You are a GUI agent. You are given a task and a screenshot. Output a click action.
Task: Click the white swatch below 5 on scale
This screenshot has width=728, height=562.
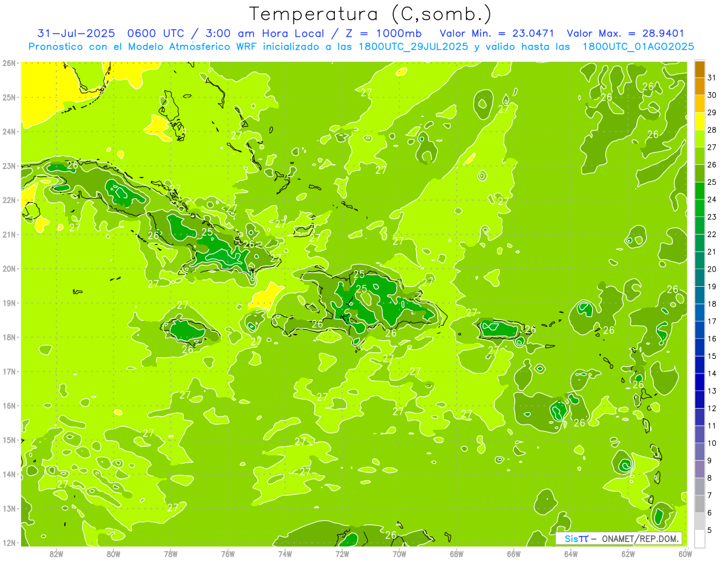point(699,538)
